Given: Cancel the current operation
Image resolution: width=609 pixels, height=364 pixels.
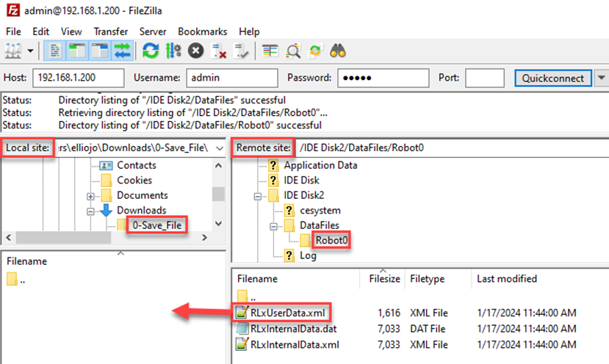Looking at the screenshot, I should pyautogui.click(x=195, y=51).
